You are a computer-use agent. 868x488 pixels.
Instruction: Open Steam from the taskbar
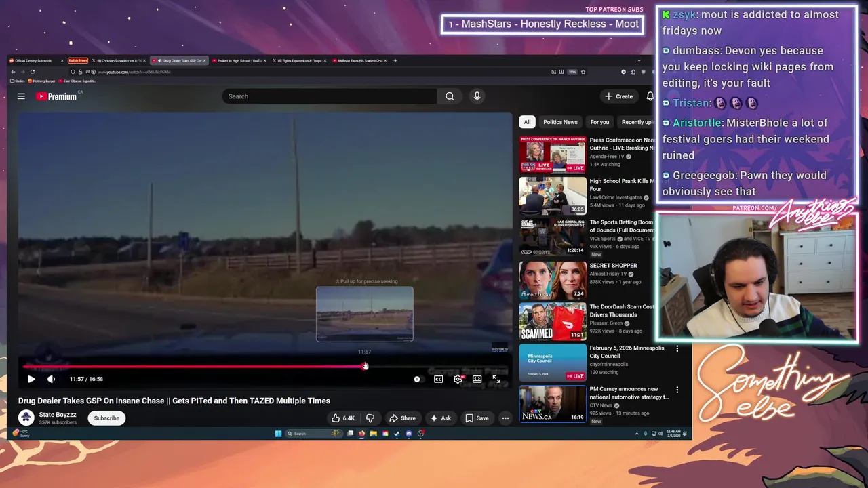tap(397, 434)
